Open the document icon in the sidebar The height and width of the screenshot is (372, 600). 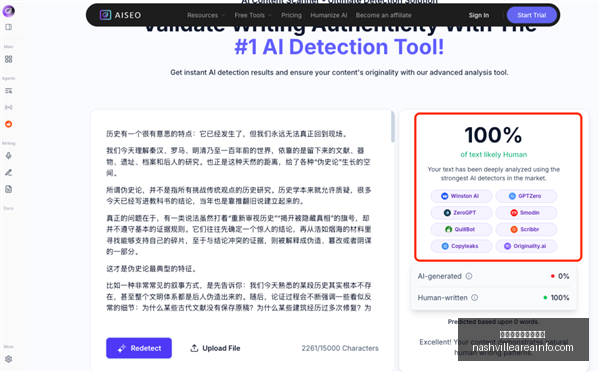8,189
